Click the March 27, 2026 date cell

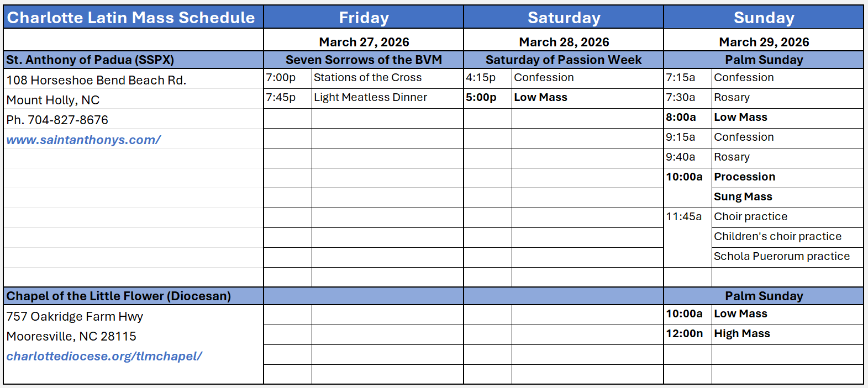coord(364,42)
